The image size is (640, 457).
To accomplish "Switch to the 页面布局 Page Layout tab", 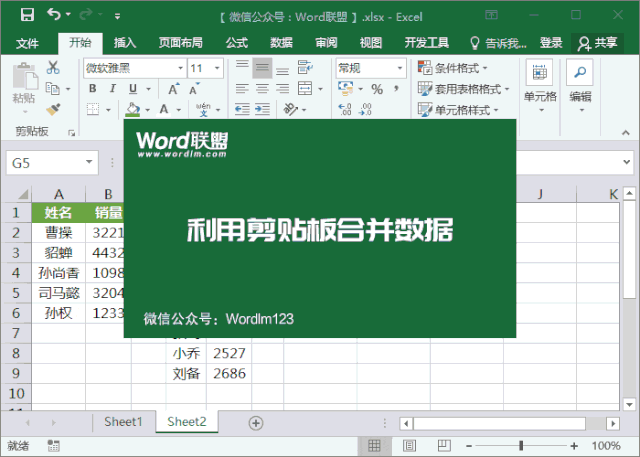I will pos(180,43).
